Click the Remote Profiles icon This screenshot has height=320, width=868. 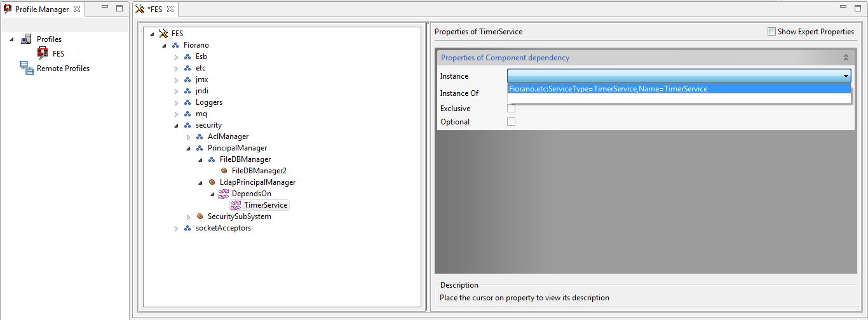[x=26, y=68]
